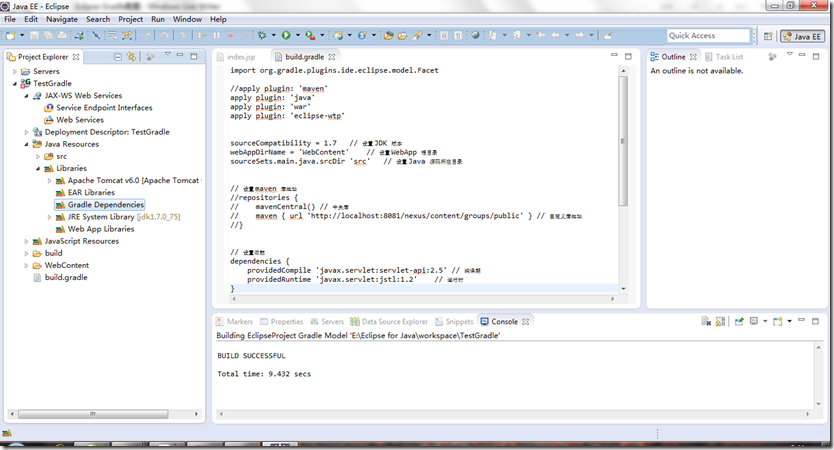Minimize the Outline view
Viewport: 834px width, 450px height.
coord(802,55)
